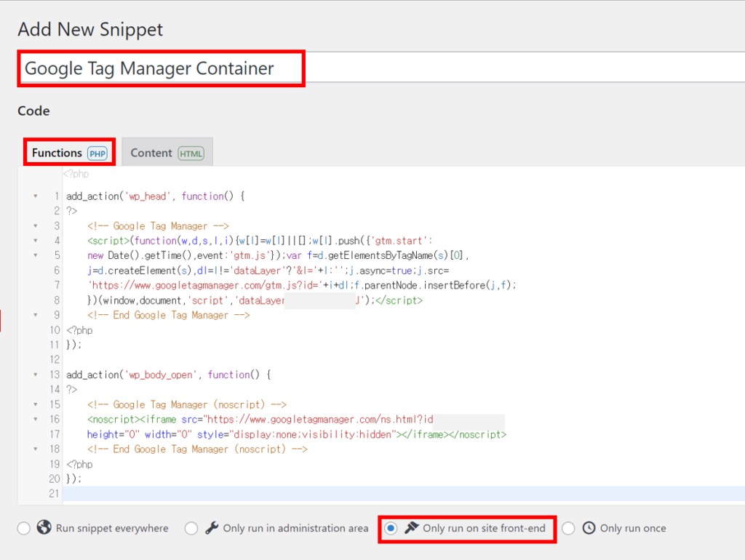Click the '});' text on line 20
The image size is (745, 560).
pos(73,479)
